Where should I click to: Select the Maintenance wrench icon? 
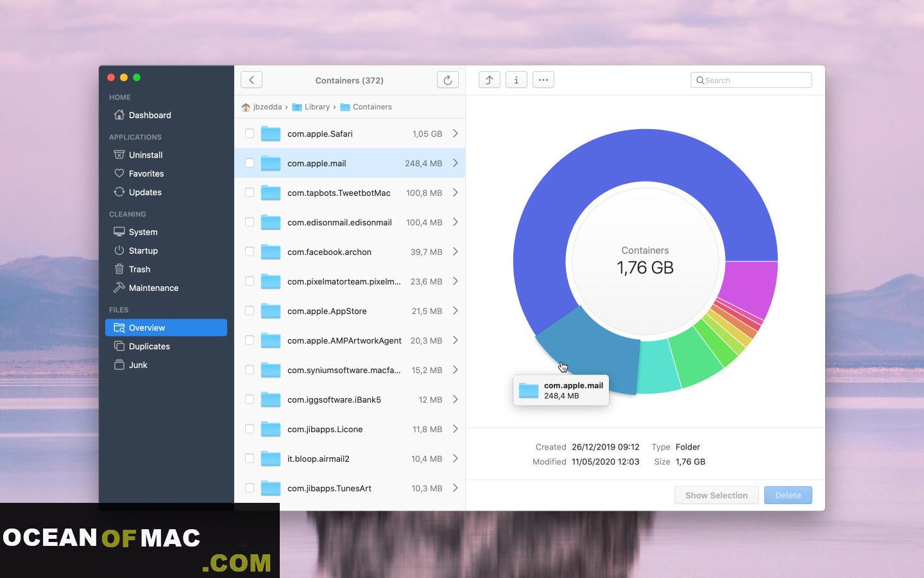pyautogui.click(x=119, y=288)
